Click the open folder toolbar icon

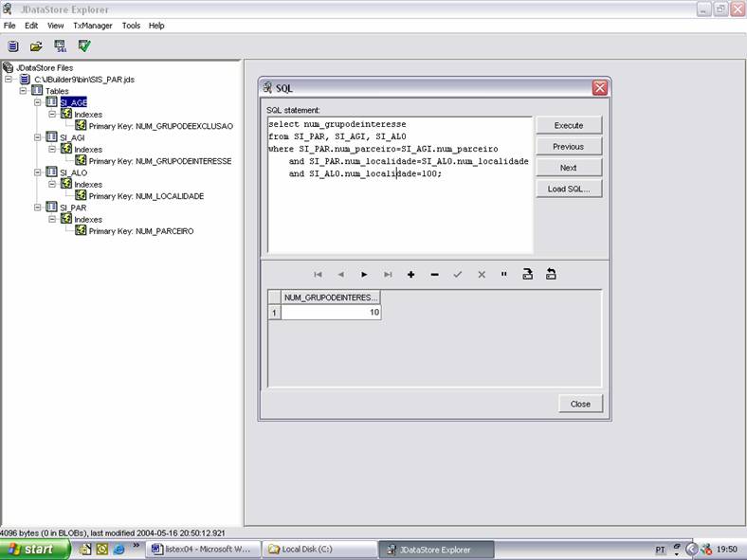tap(36, 46)
